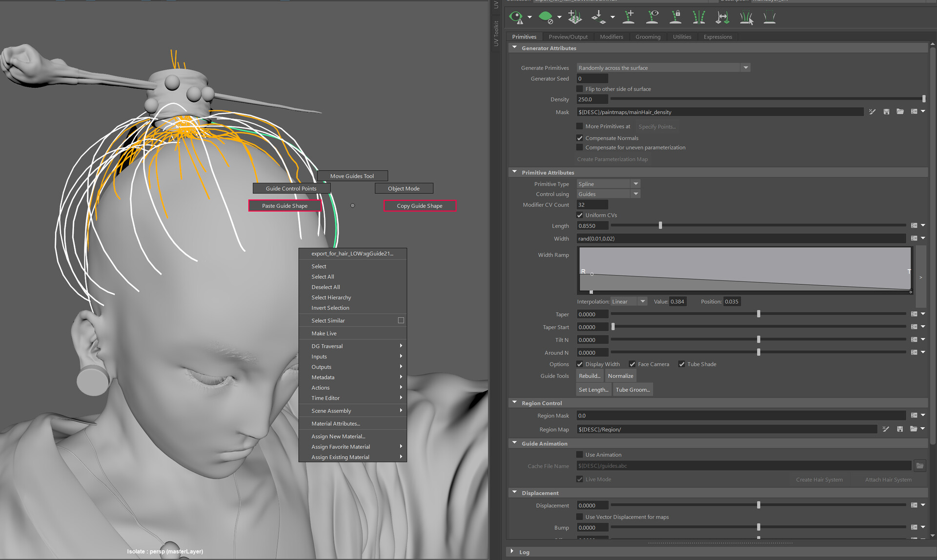937x560 pixels.
Task: Toggle the Face Camera option
Action: pyautogui.click(x=632, y=364)
